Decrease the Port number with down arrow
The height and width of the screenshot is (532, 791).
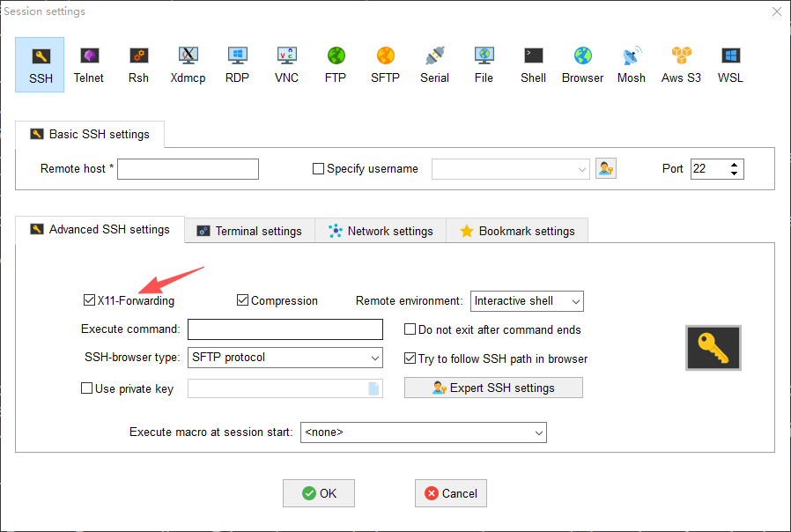click(x=734, y=174)
